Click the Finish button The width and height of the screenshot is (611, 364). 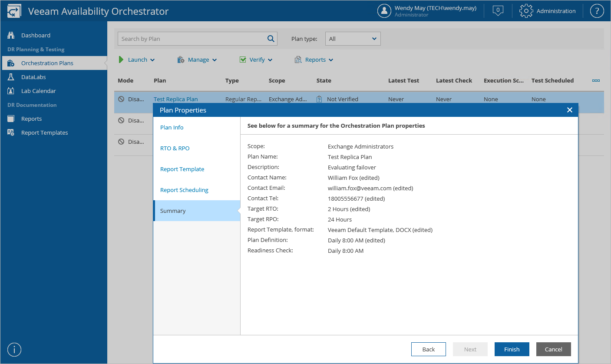point(512,349)
